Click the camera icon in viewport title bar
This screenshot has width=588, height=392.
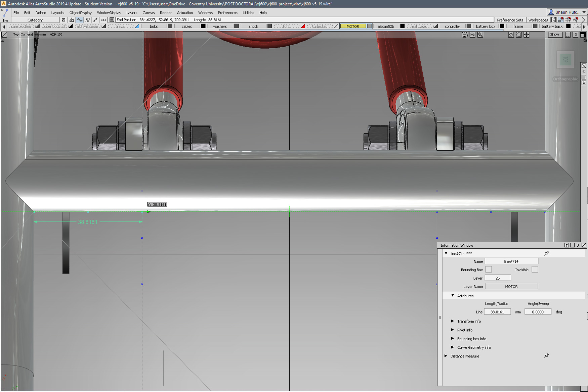(x=465, y=35)
